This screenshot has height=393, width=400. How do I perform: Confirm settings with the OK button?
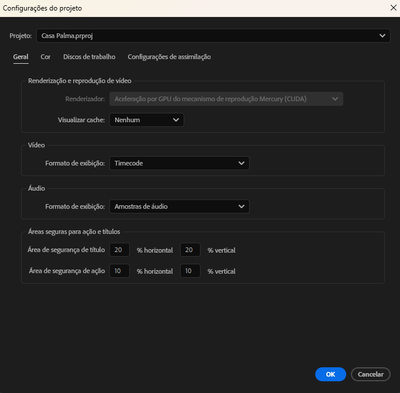(x=331, y=374)
